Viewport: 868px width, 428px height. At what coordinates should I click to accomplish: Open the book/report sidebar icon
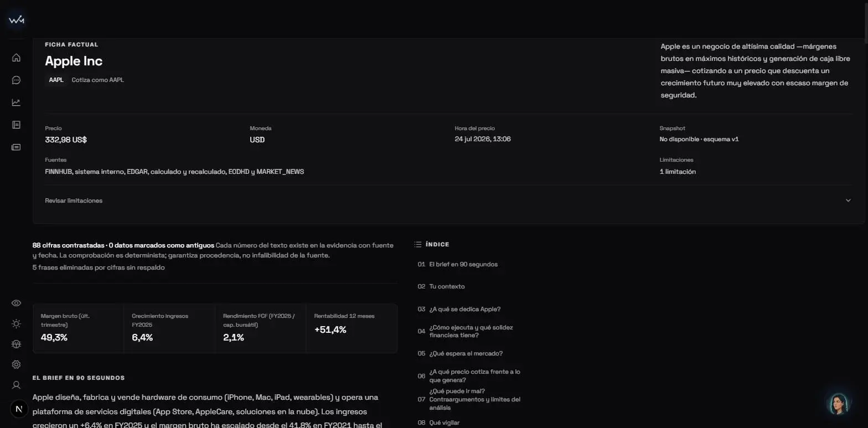click(x=16, y=125)
